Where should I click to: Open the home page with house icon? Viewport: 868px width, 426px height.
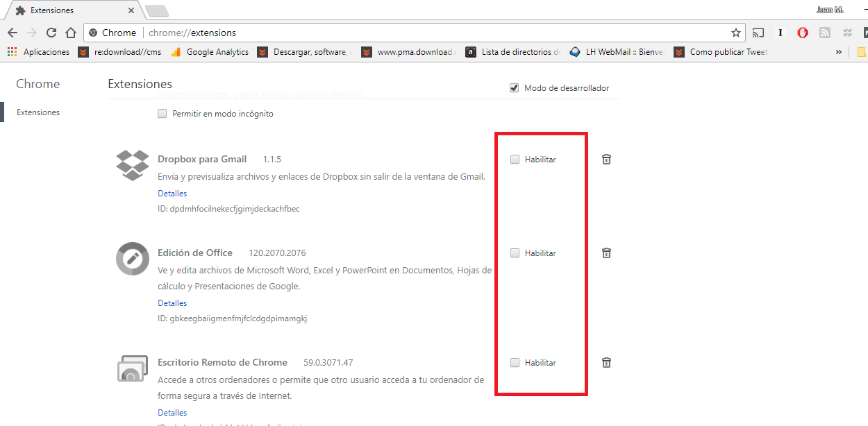tap(70, 33)
